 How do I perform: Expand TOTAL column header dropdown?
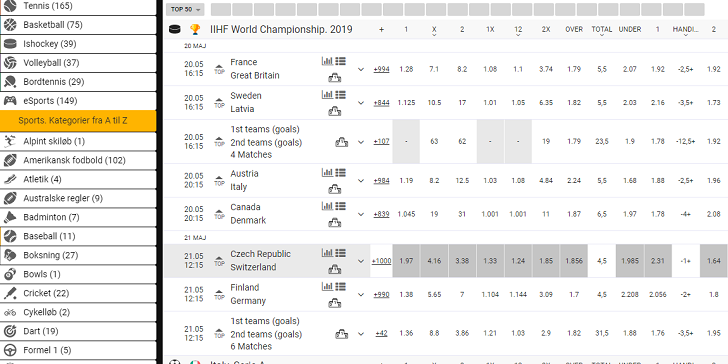tap(602, 30)
